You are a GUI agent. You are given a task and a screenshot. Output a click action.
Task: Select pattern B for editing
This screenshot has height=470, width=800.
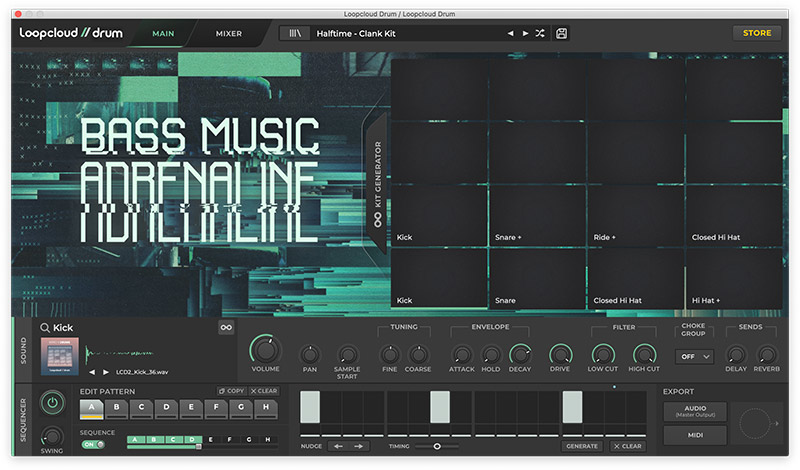click(116, 409)
